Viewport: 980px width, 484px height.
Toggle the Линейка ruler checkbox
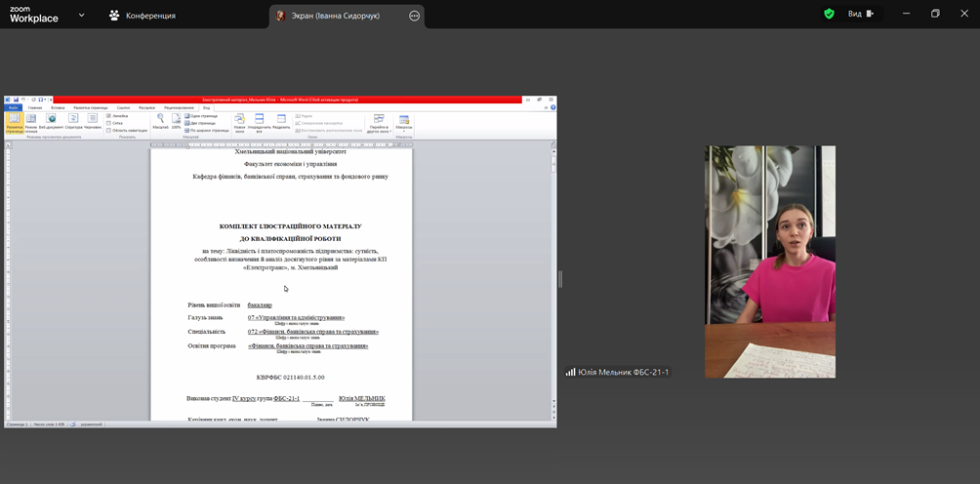108,116
